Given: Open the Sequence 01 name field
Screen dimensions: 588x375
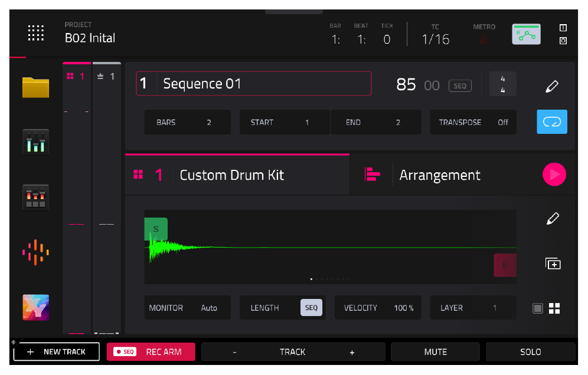Looking at the screenshot, I should [254, 84].
